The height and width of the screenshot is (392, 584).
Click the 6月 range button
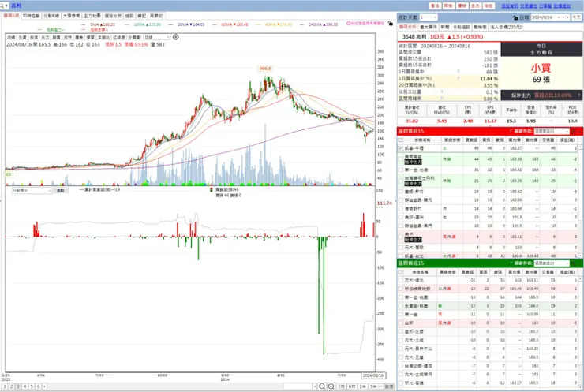click(x=352, y=386)
